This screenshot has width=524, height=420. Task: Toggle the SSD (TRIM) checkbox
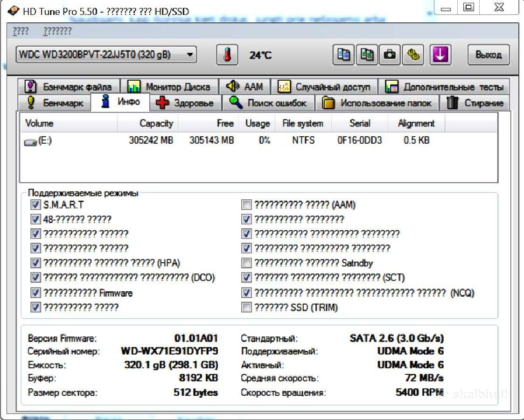pos(246,307)
